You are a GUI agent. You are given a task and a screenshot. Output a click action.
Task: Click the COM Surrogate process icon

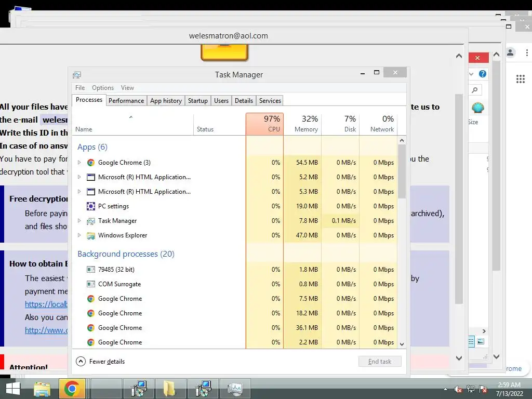(x=90, y=284)
